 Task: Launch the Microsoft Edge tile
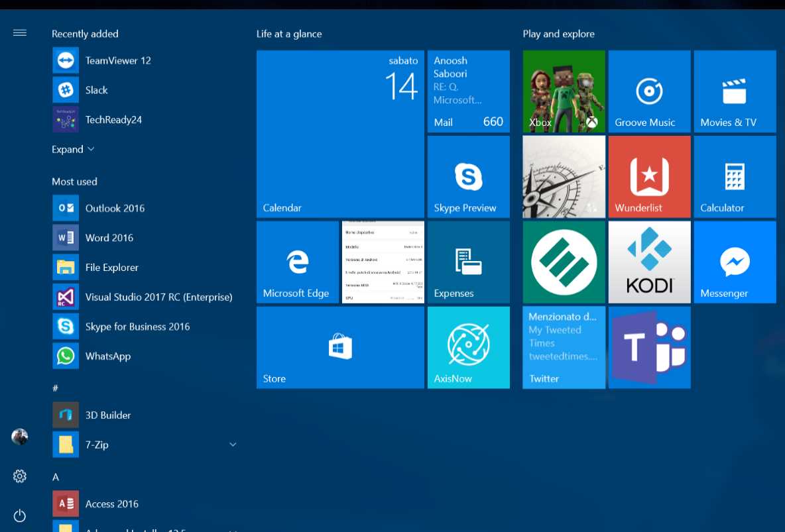[297, 262]
